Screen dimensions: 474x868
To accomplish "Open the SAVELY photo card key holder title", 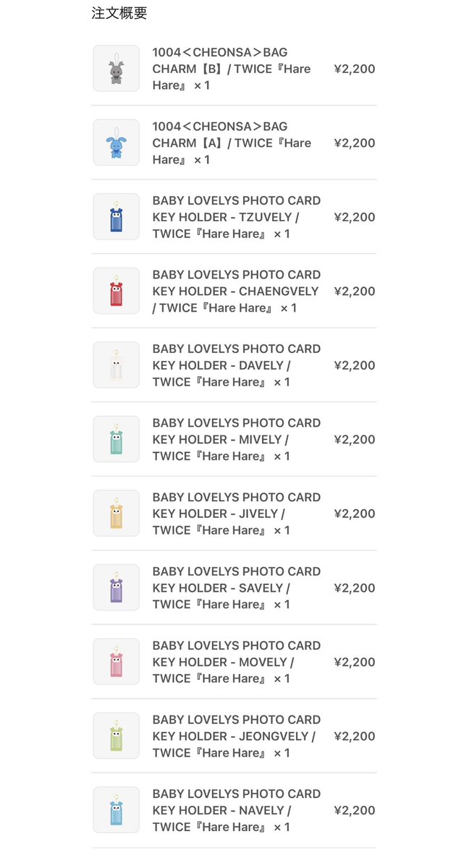I will point(237,587).
